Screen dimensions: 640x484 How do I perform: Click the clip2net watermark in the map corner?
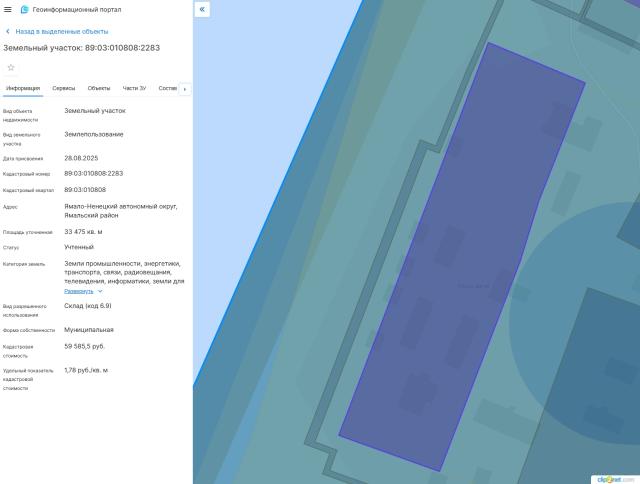(x=615, y=478)
